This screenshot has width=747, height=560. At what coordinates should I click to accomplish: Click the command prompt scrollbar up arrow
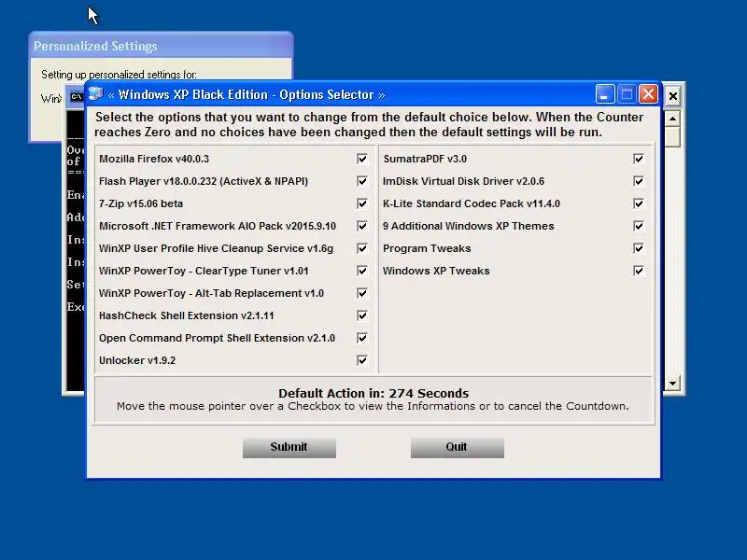coord(672,119)
